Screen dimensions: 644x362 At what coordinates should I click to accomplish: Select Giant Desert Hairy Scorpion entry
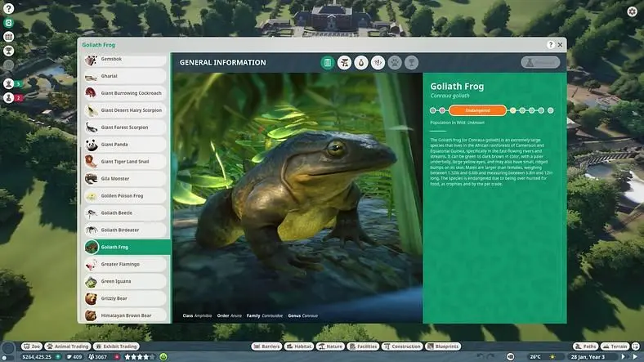click(x=125, y=110)
